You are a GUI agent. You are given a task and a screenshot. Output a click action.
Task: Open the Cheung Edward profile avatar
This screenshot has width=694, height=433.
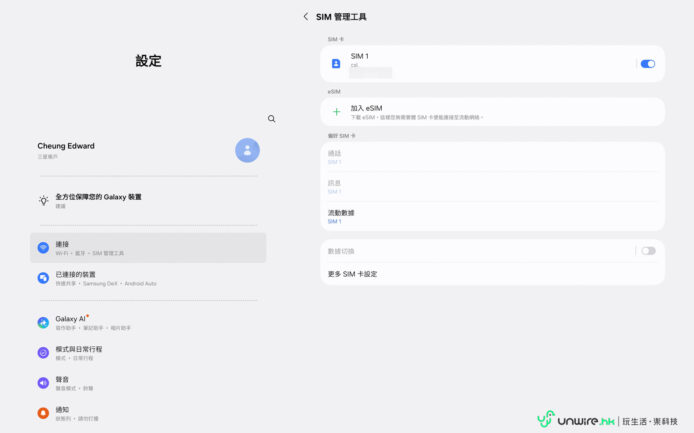(247, 150)
